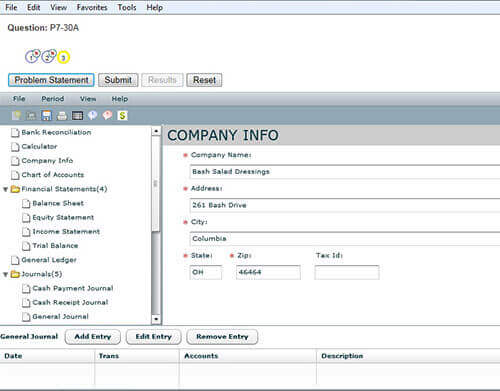The image size is (500, 391).
Task: Click the Address input field
Action: point(345,205)
